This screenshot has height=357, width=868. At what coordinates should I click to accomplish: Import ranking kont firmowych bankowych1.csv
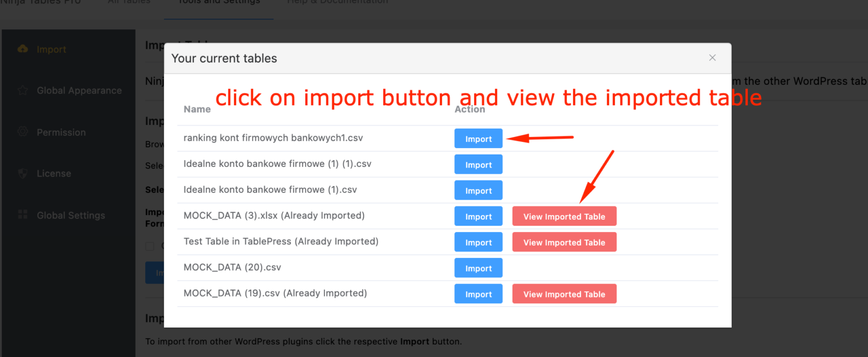(x=478, y=138)
